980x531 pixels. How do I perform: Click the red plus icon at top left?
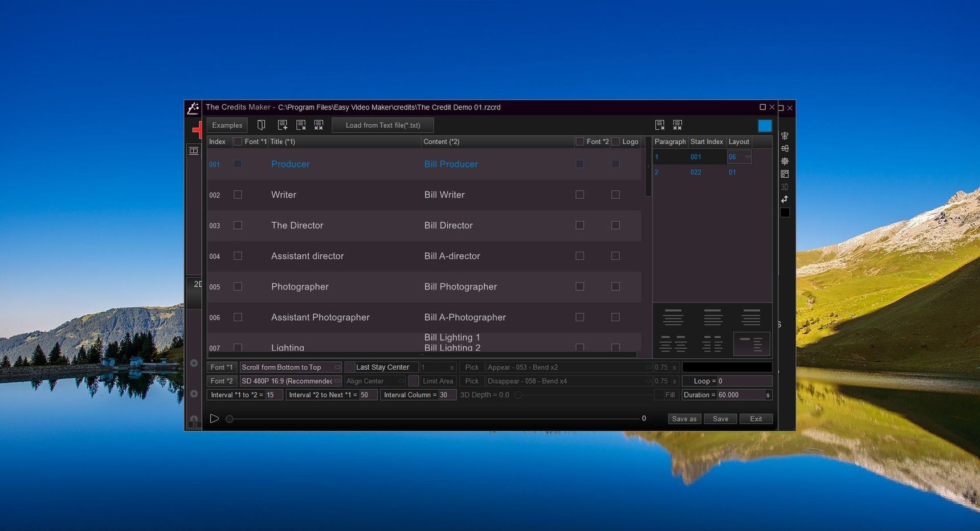(197, 130)
